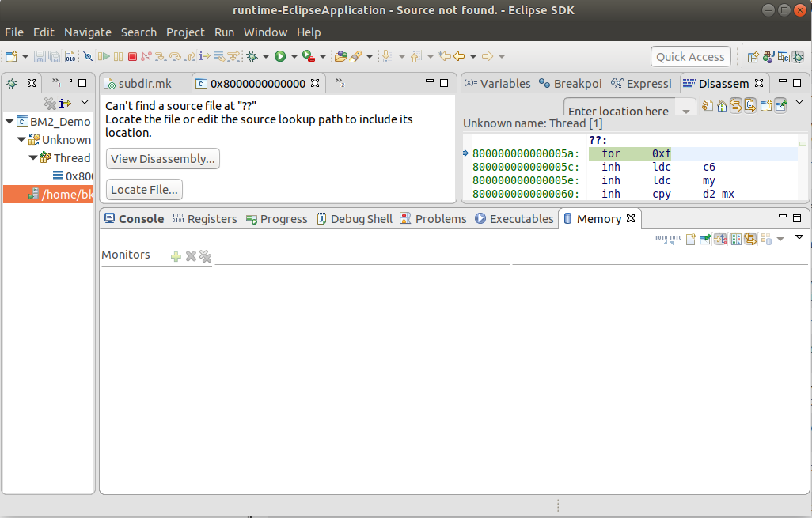Viewport: 812px width, 518px height.
Task: Click the binary 010 build toolbar icon
Action: coord(70,56)
